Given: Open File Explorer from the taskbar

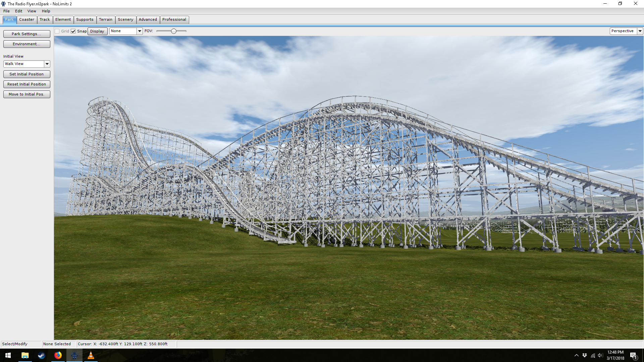Looking at the screenshot, I should point(25,355).
